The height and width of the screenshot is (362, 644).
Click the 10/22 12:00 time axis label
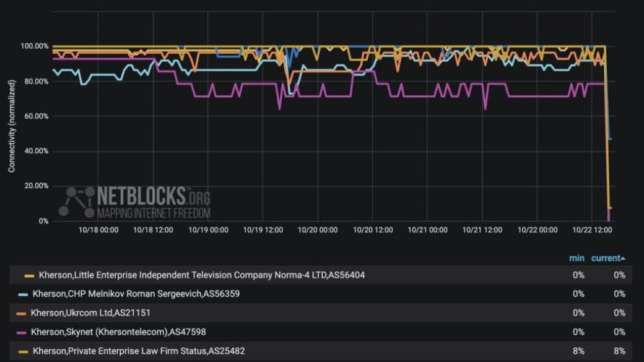point(592,230)
